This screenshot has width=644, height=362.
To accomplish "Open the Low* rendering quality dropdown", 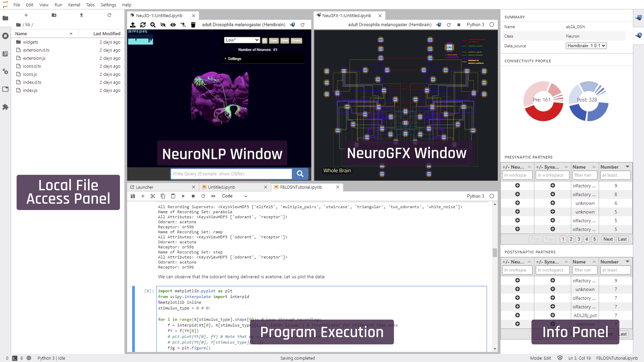I will coord(242,40).
